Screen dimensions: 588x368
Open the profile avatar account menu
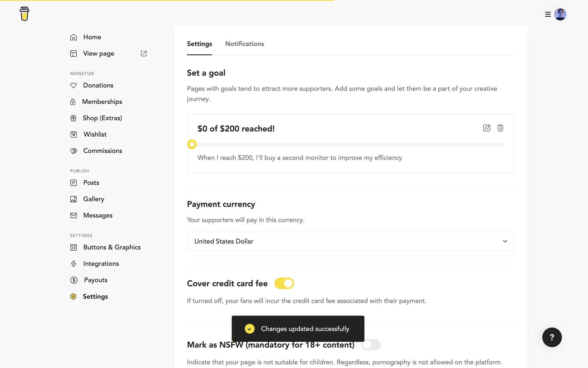pyautogui.click(x=560, y=14)
